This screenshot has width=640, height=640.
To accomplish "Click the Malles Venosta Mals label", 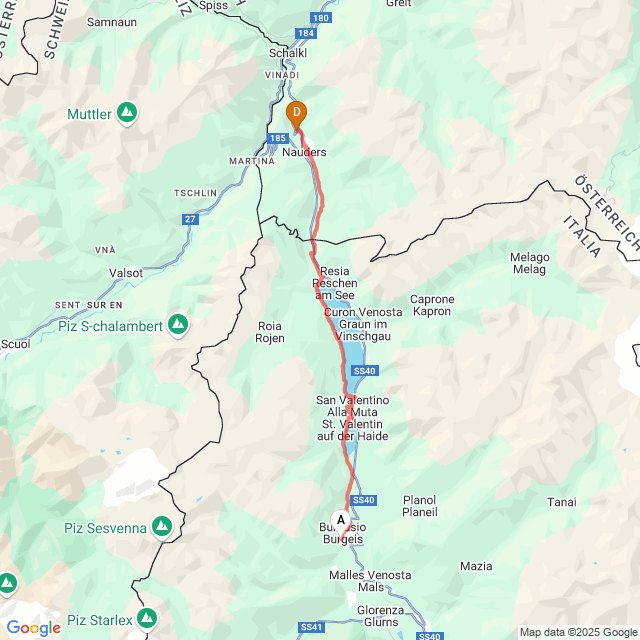I will [371, 581].
